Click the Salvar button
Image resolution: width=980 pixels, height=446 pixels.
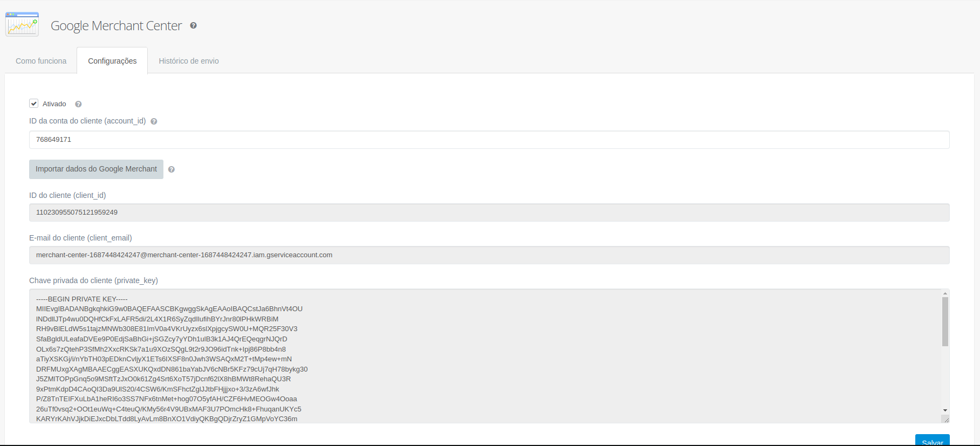[932, 440]
